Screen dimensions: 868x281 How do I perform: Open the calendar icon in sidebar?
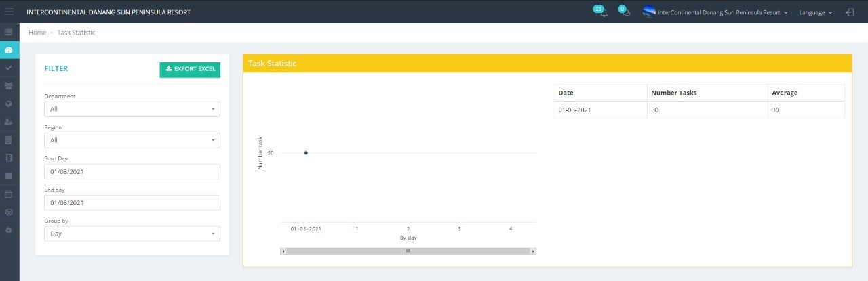tap(9, 194)
